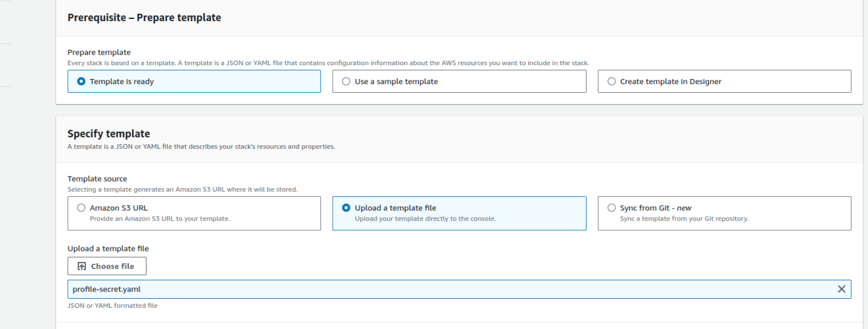Click 'Upload your template directly to the console' text
The image size is (868, 329).
tap(425, 218)
